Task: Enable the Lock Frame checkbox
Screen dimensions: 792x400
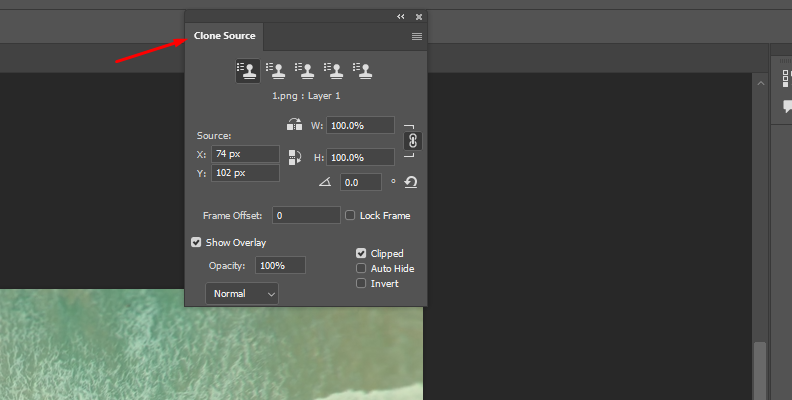Action: [x=350, y=215]
